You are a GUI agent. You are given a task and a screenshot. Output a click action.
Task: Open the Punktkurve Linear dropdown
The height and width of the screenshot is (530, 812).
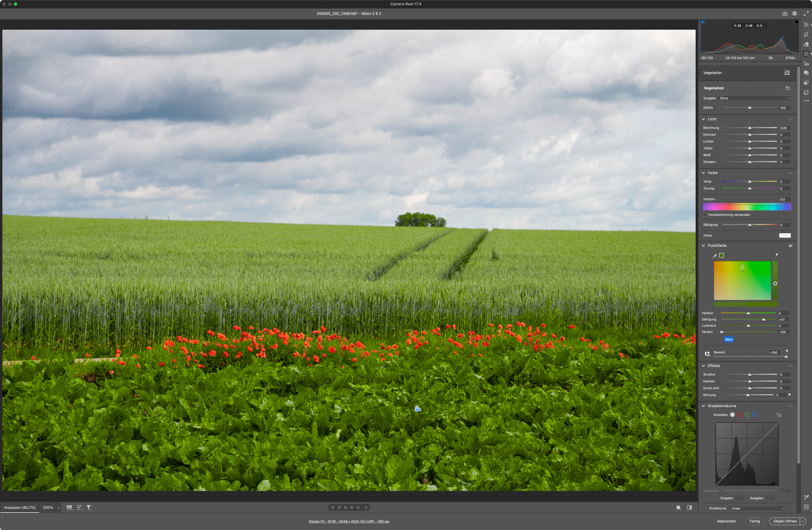coord(757,508)
